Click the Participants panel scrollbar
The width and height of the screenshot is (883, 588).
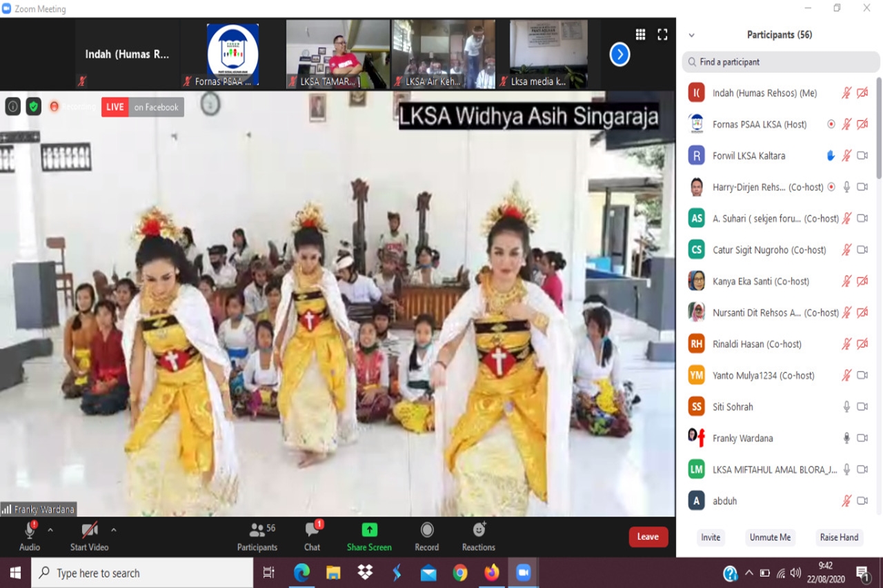tap(879, 128)
